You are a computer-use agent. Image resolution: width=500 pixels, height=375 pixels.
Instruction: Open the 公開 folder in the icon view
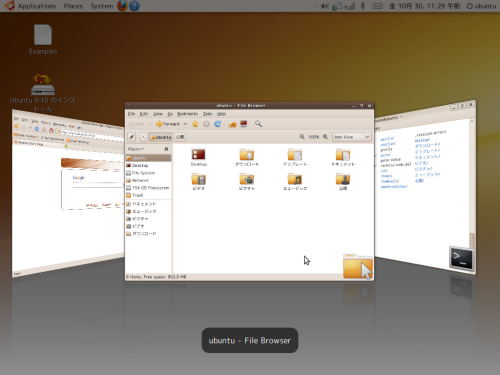[343, 182]
